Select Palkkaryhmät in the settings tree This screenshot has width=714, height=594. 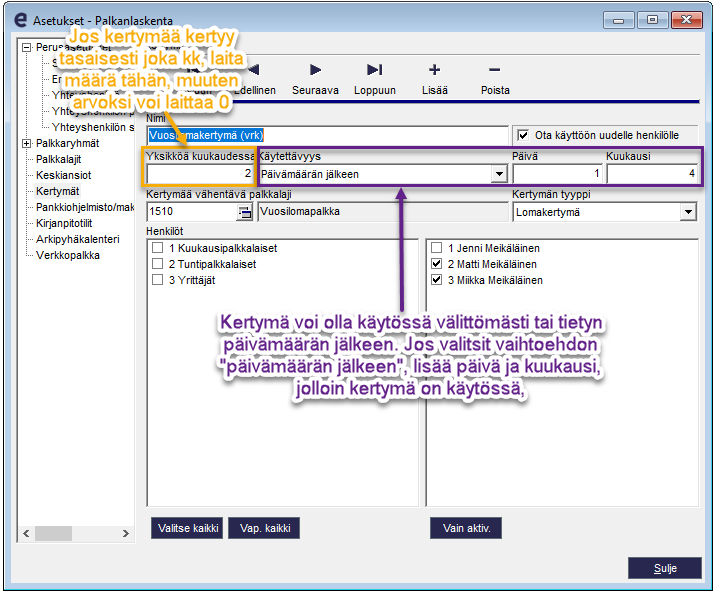pyautogui.click(x=67, y=143)
